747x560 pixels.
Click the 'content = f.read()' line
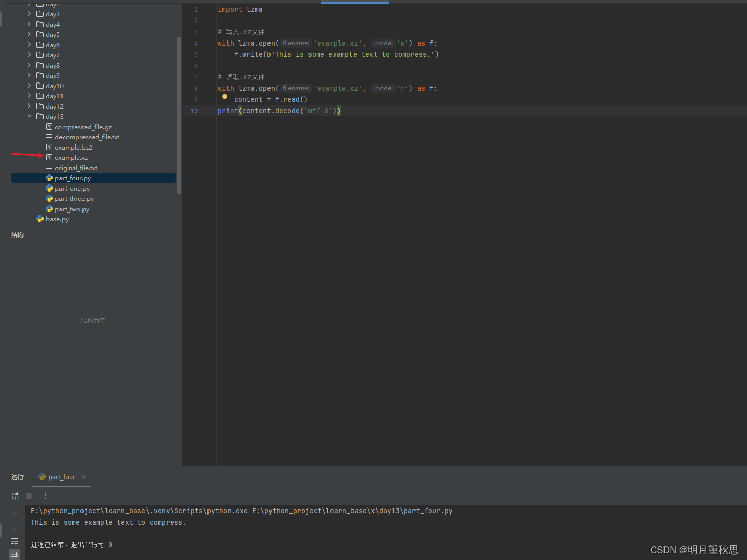pyautogui.click(x=271, y=99)
